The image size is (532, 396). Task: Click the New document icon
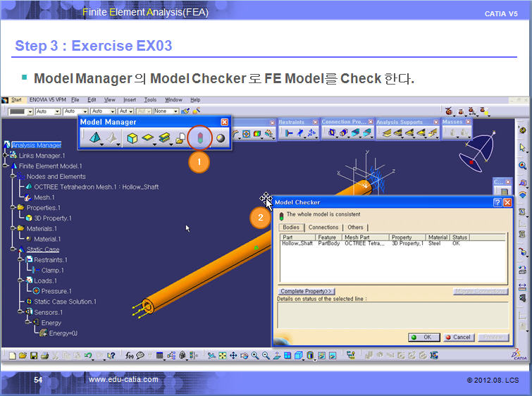(x=12, y=356)
